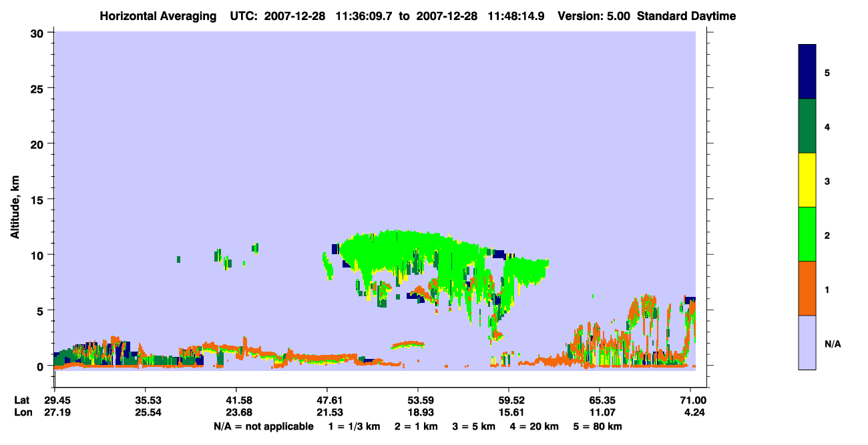Click the colorbar label 2

[827, 235]
